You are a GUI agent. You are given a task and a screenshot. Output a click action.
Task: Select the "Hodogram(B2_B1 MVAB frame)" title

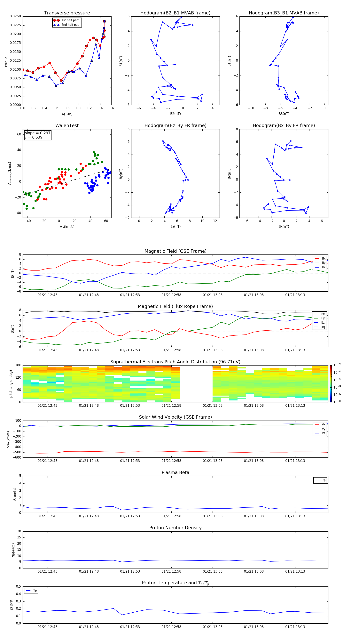pos(175,13)
